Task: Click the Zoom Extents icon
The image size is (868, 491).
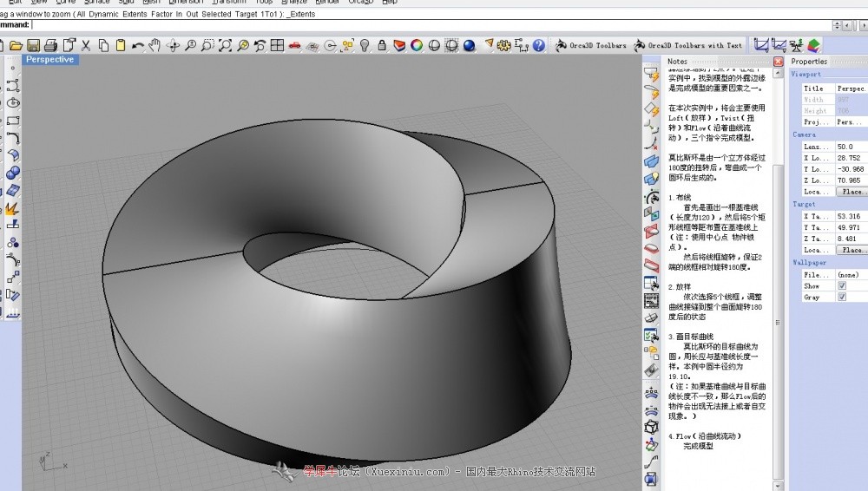Action: tap(225, 45)
